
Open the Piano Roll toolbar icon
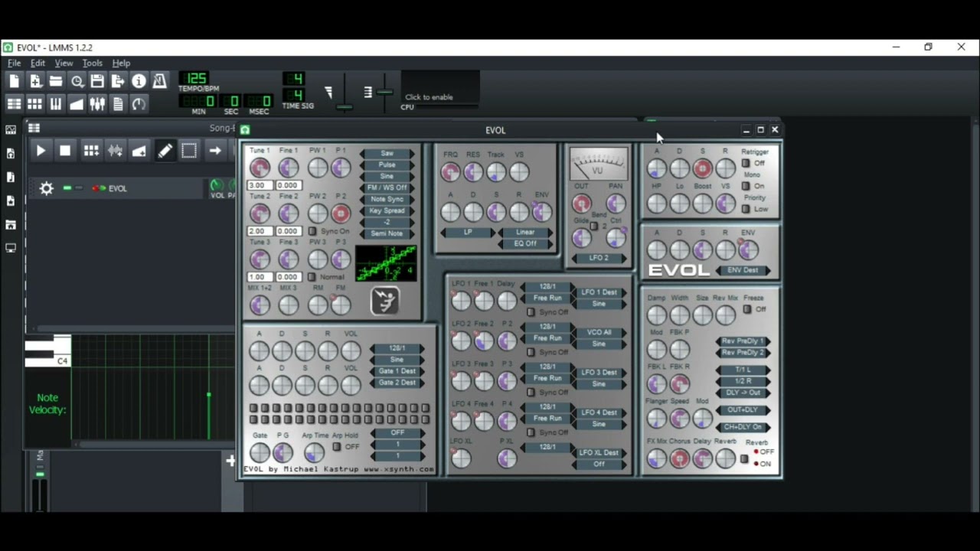56,104
